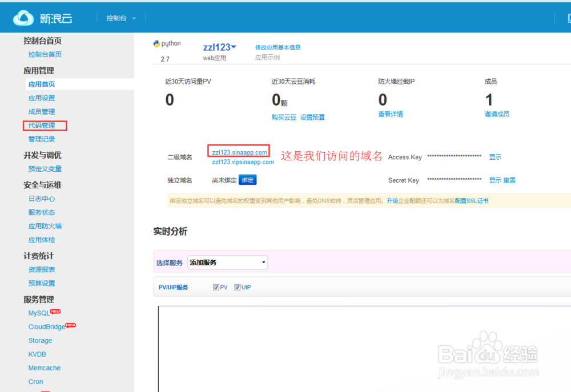Open 管理记录 sidebar item
571x392 pixels.
42,139
